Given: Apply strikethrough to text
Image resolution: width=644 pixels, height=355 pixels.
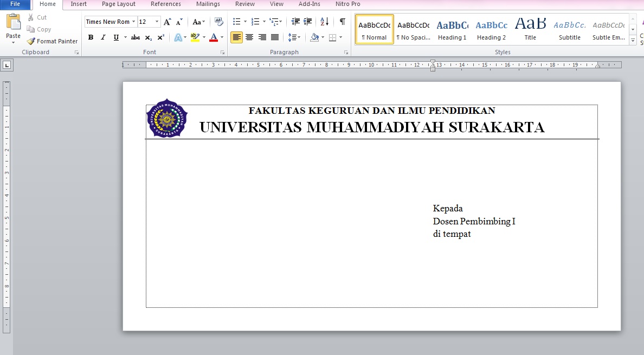Looking at the screenshot, I should (135, 37).
